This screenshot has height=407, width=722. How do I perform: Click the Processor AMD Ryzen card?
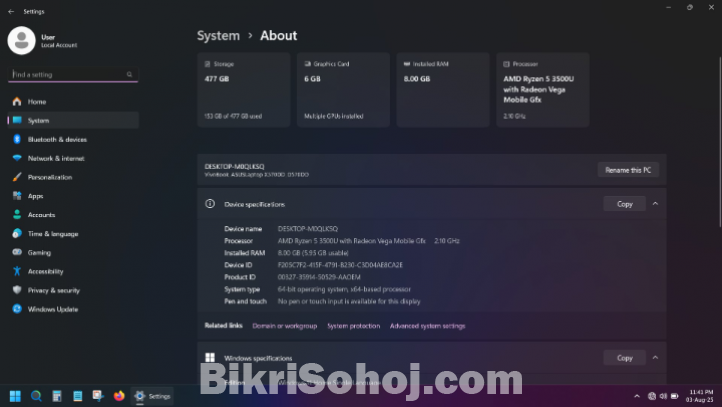[x=542, y=90]
